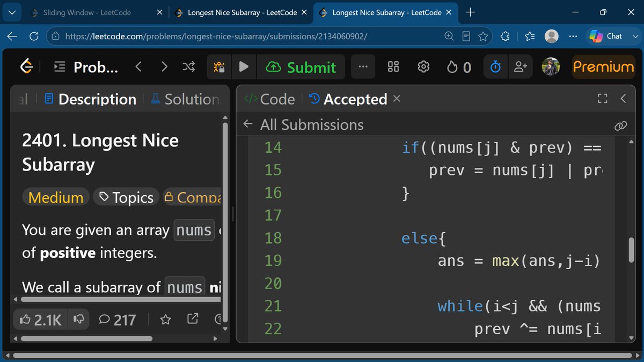Viewport: 644px width, 362px height.
Task: Select the Accepted submission tab
Action: [348, 99]
